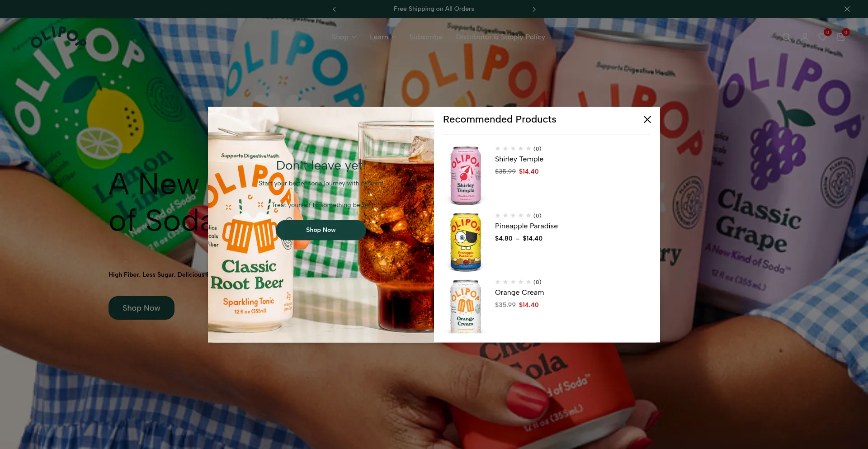Open the search icon in header
Screen dimensions: 868x449
[787, 37]
